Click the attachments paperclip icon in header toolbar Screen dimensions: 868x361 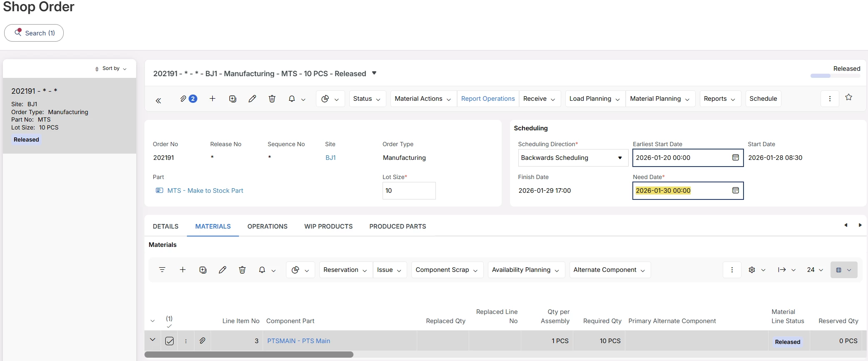183,99
